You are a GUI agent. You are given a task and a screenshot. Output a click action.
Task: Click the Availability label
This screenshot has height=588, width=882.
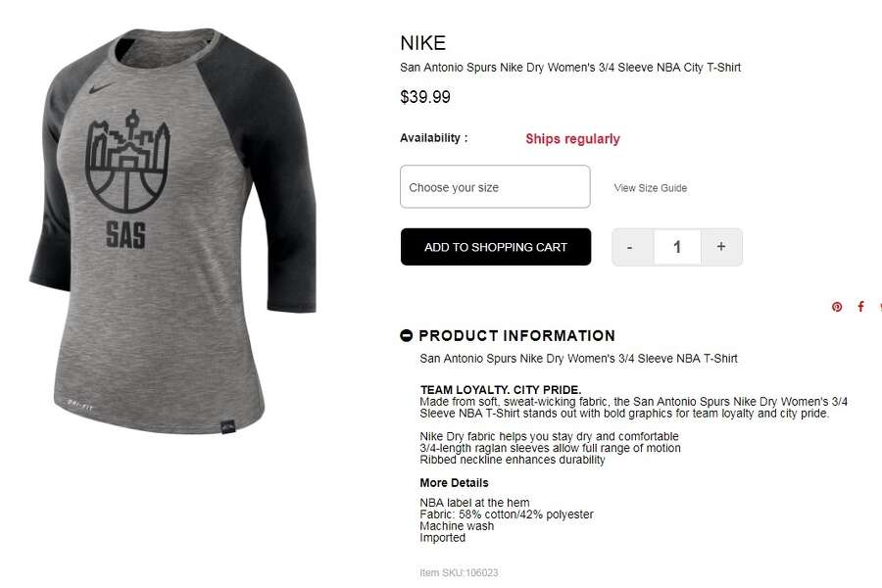(434, 138)
